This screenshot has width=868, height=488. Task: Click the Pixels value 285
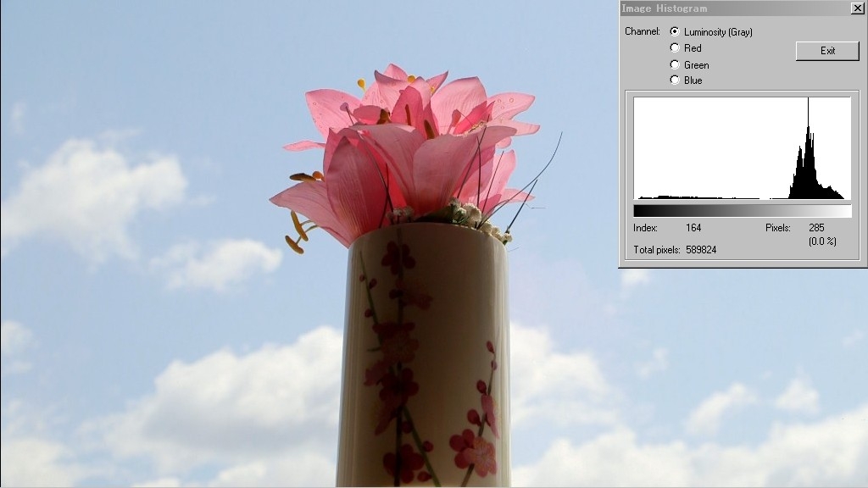[816, 227]
